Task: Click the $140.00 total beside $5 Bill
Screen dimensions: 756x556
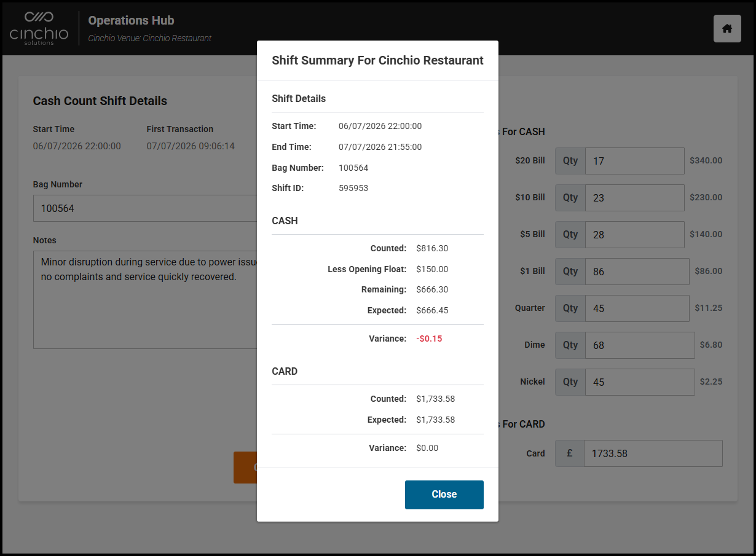Action: [706, 234]
